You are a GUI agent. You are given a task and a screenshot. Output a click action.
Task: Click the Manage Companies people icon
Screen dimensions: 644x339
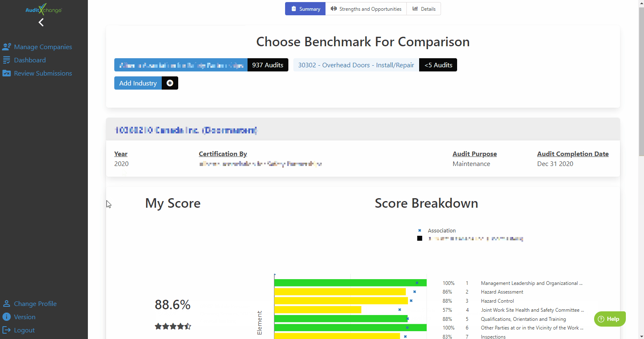(7, 47)
